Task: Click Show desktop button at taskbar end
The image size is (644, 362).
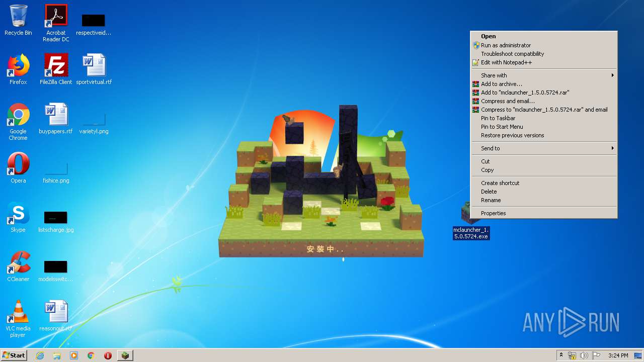Action: tap(639, 355)
